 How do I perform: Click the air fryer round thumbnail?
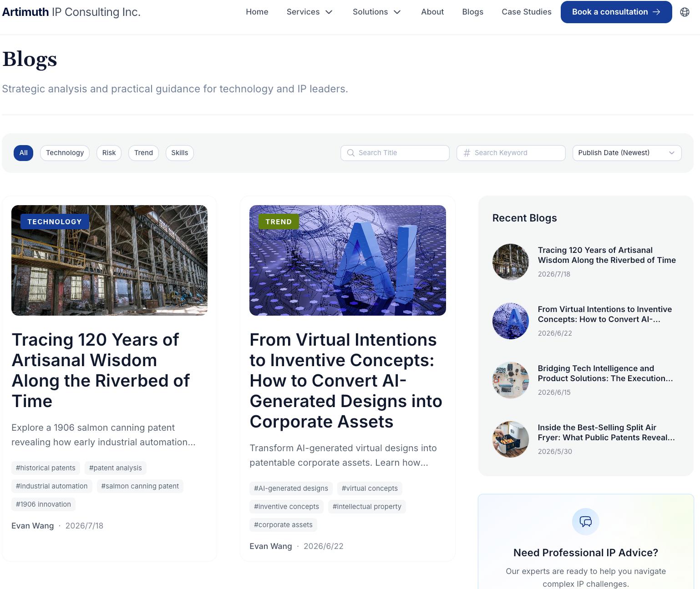click(x=511, y=439)
